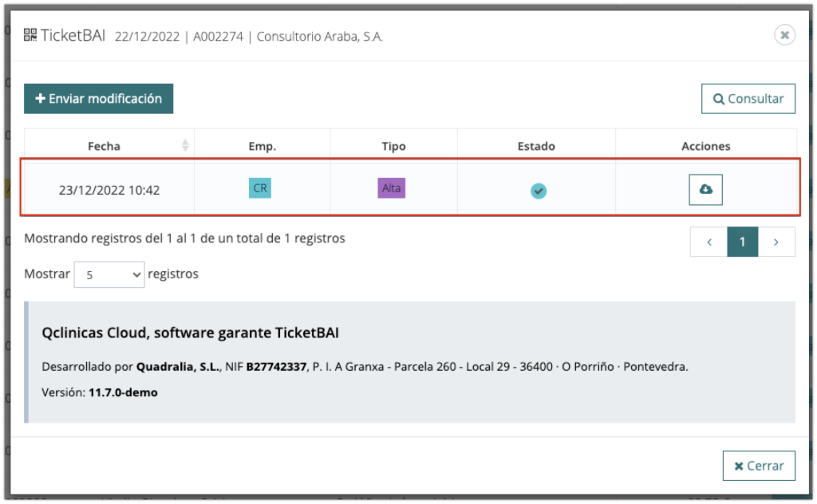Click the Emp. column header

tap(262, 146)
